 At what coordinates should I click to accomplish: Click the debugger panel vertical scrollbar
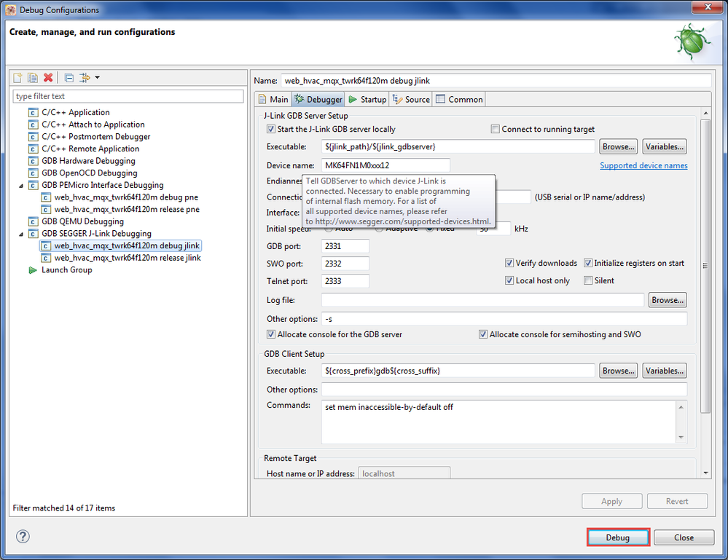coord(705,266)
